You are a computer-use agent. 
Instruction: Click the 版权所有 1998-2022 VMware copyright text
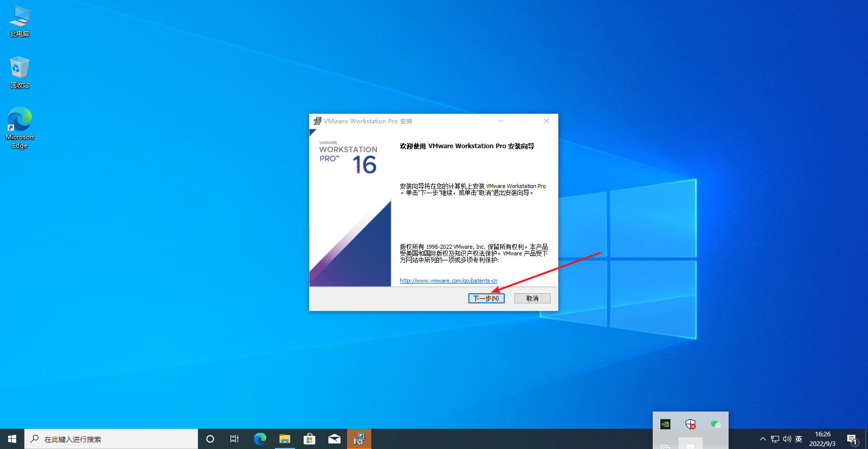(x=474, y=253)
